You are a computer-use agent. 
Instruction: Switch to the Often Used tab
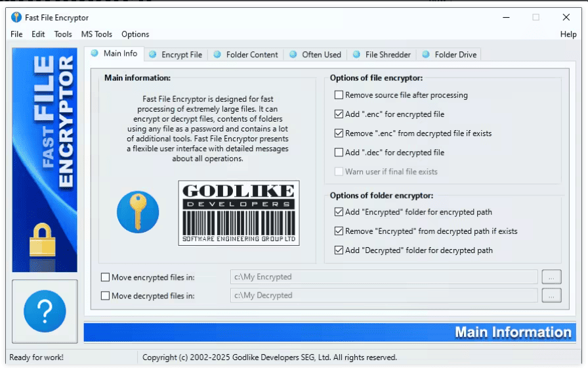pyautogui.click(x=315, y=55)
